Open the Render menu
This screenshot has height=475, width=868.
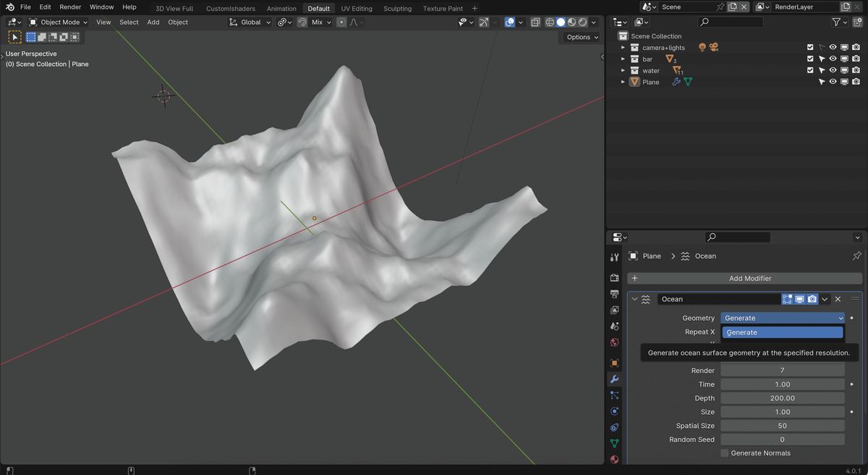pyautogui.click(x=70, y=7)
